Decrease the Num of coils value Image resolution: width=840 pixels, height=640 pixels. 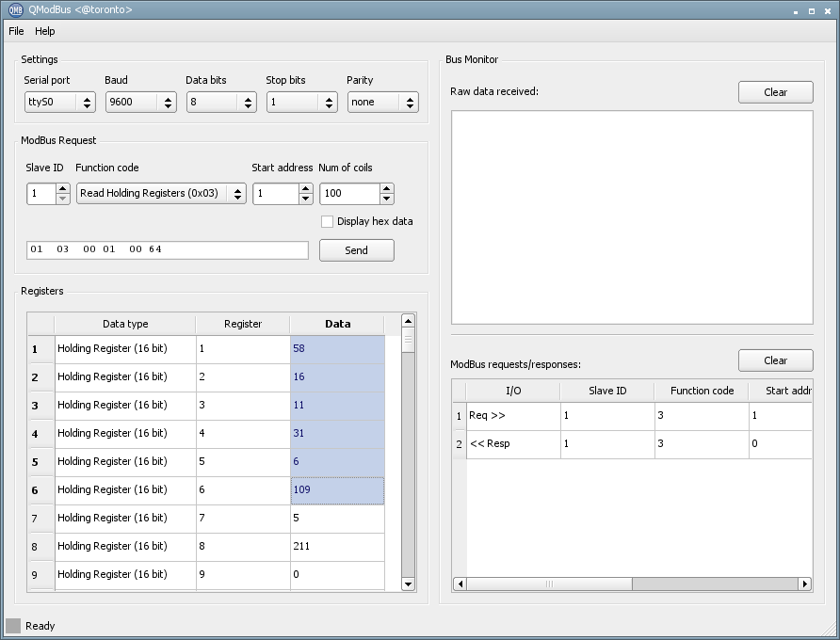coord(387,199)
